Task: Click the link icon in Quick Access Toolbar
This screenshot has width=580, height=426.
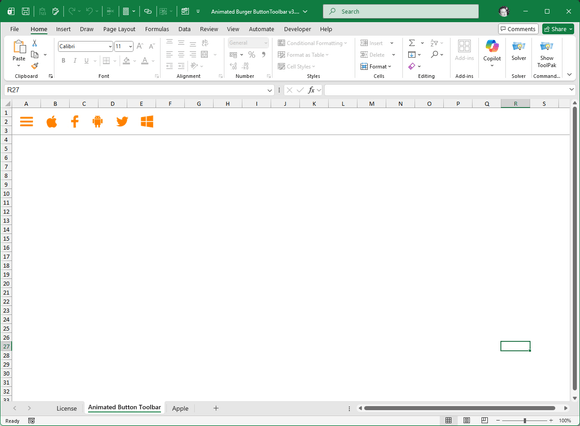Action: [x=148, y=11]
